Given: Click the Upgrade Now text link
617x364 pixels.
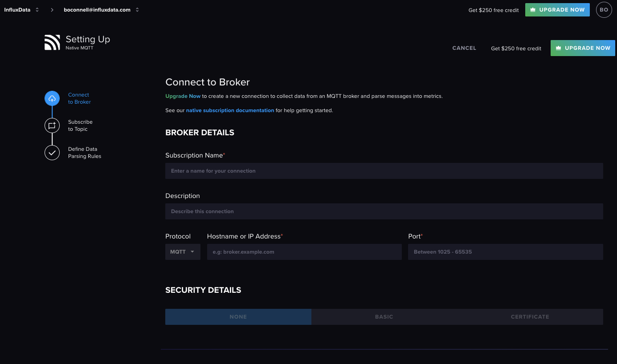Looking at the screenshot, I should [x=183, y=96].
